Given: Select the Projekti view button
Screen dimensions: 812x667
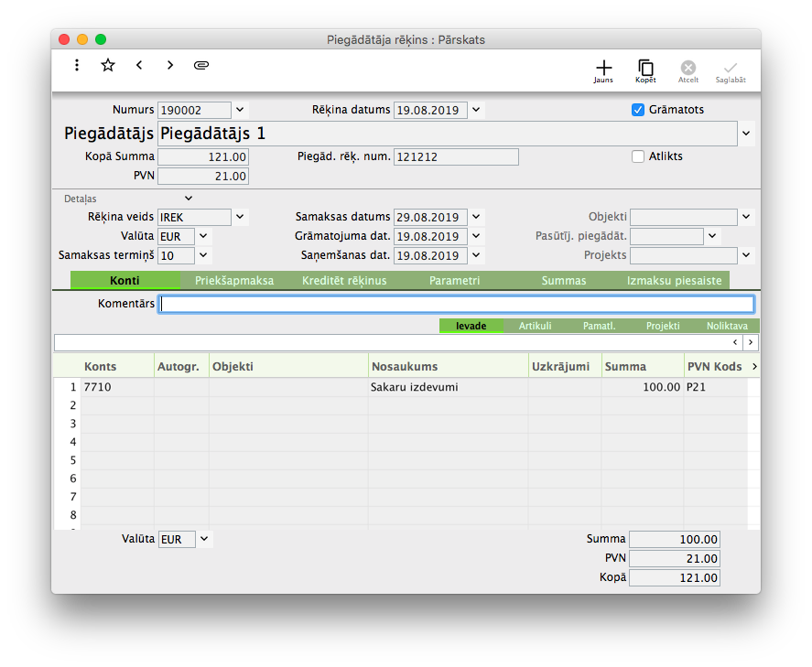Looking at the screenshot, I should tap(662, 326).
